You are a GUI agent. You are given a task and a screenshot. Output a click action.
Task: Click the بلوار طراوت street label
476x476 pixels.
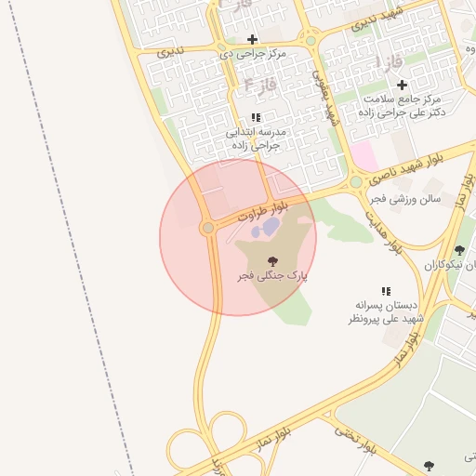pos(263,212)
